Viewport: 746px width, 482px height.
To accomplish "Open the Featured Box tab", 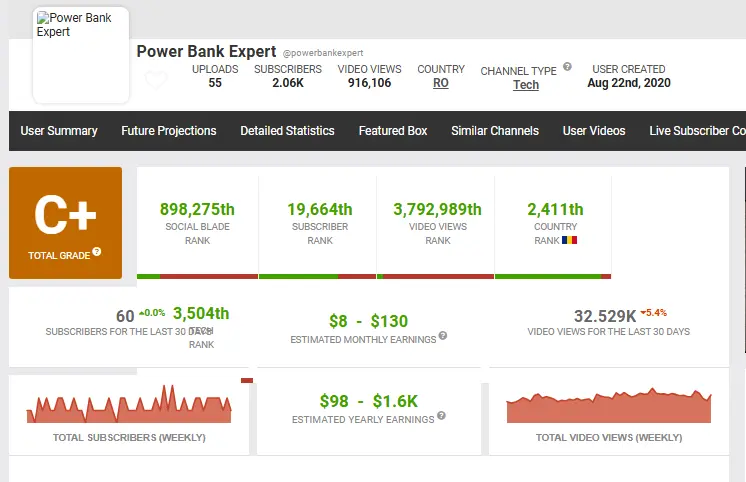I will (393, 131).
